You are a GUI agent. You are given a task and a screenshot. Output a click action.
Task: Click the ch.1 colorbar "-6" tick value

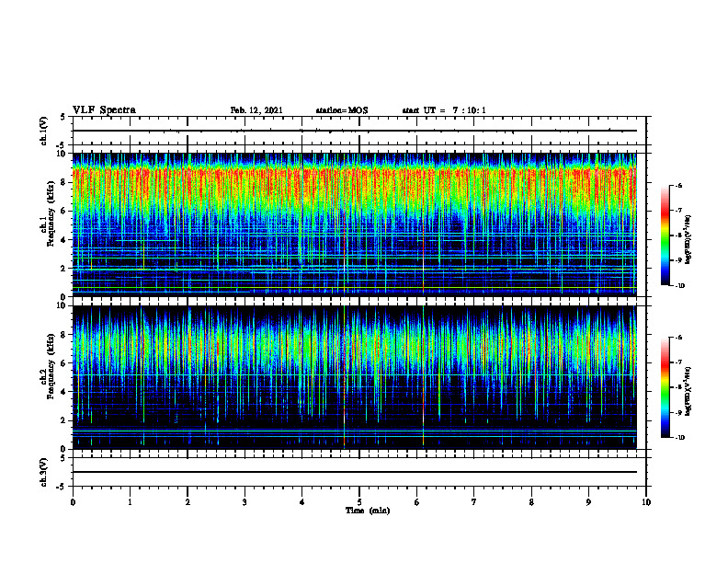[x=679, y=185]
